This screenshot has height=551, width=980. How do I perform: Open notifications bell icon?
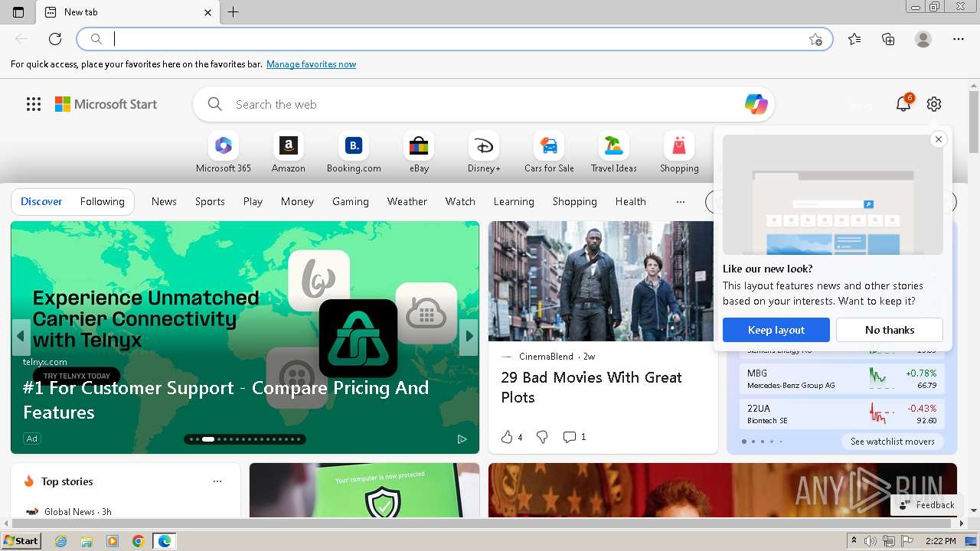point(903,104)
